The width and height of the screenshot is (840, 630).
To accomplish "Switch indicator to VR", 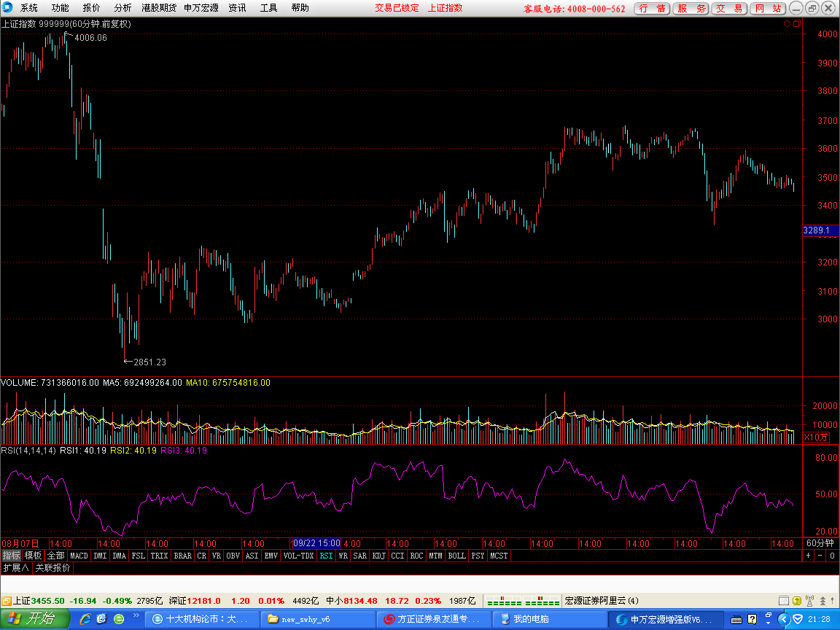I will [x=217, y=556].
